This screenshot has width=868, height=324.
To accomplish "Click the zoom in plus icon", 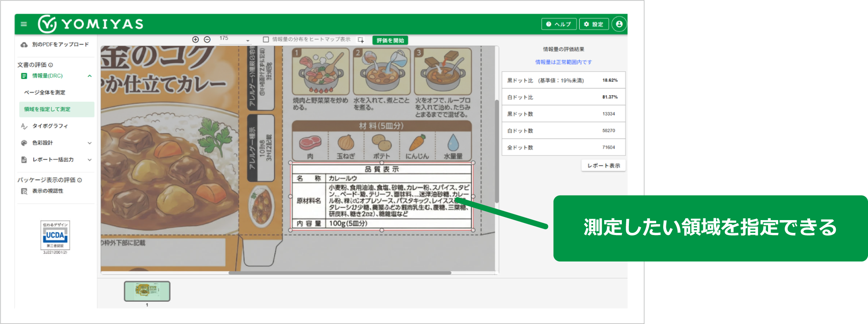I will coord(196,40).
